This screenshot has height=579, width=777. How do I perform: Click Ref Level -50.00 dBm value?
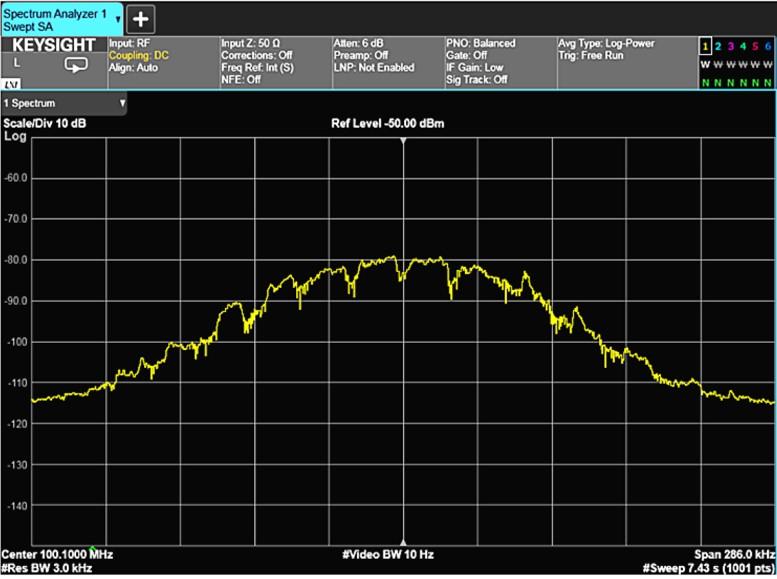[388, 123]
